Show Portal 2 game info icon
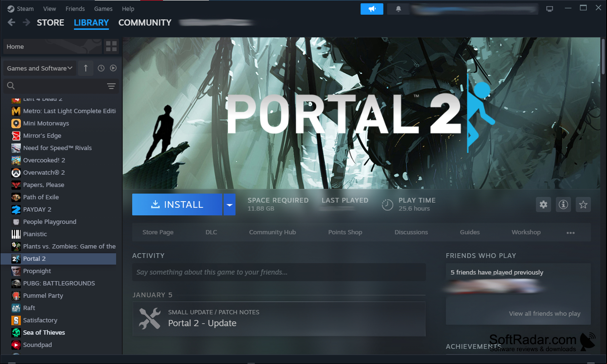This screenshot has width=607, height=364. [563, 204]
